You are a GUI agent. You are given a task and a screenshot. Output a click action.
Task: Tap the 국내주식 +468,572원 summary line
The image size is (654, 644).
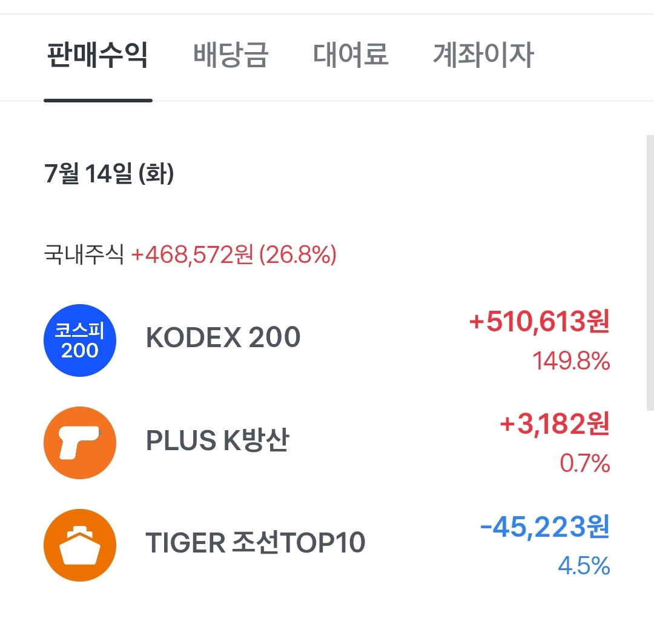(190, 254)
